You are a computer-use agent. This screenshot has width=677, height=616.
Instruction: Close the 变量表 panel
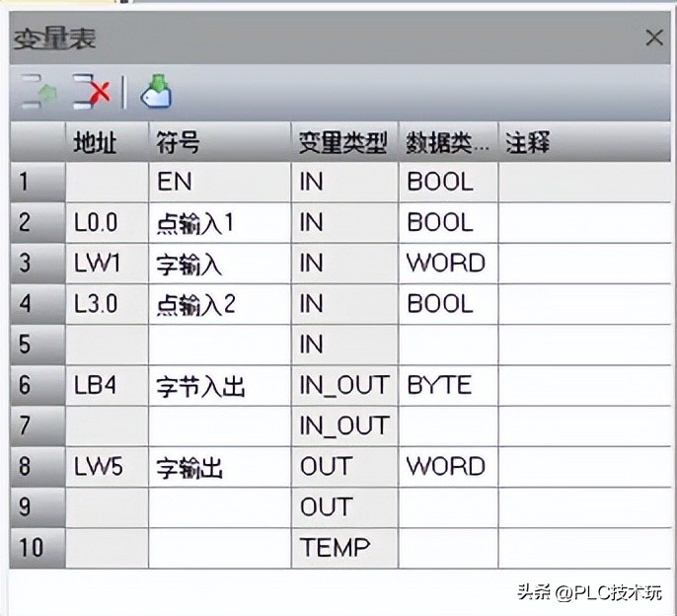click(x=654, y=38)
